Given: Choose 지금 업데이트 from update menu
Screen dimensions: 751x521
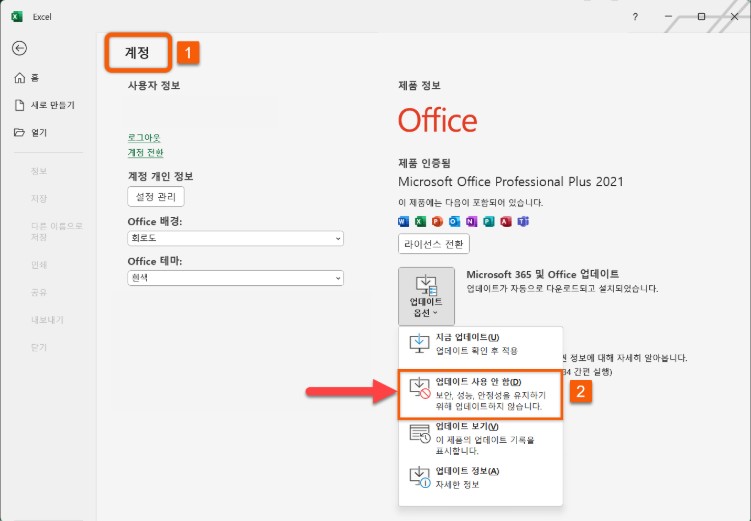Looking at the screenshot, I should click(x=480, y=344).
